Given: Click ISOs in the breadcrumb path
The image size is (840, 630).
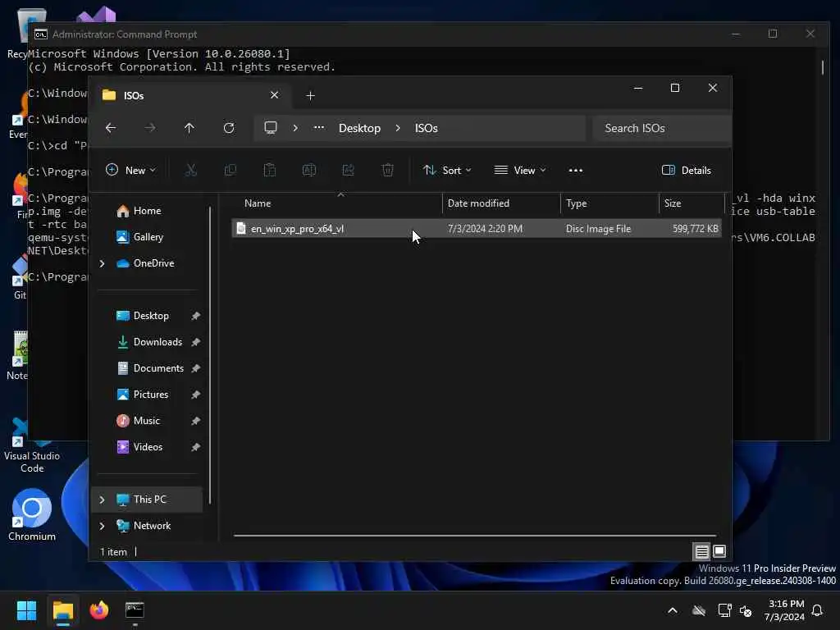Looking at the screenshot, I should pyautogui.click(x=426, y=128).
